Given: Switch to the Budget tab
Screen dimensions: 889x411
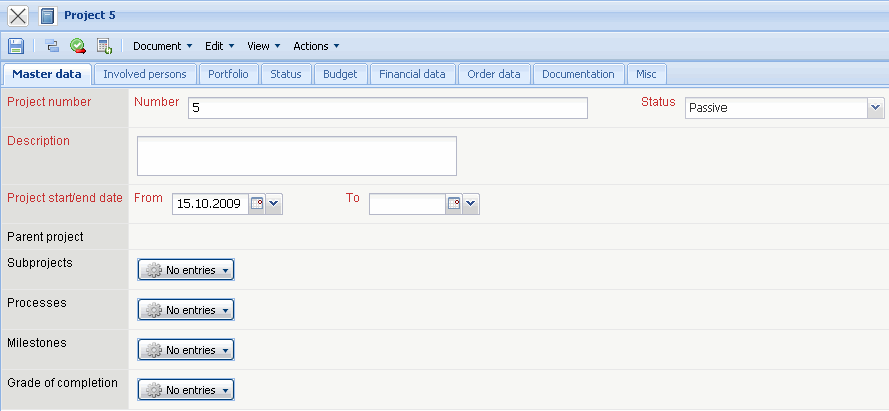Looking at the screenshot, I should (x=340, y=74).
